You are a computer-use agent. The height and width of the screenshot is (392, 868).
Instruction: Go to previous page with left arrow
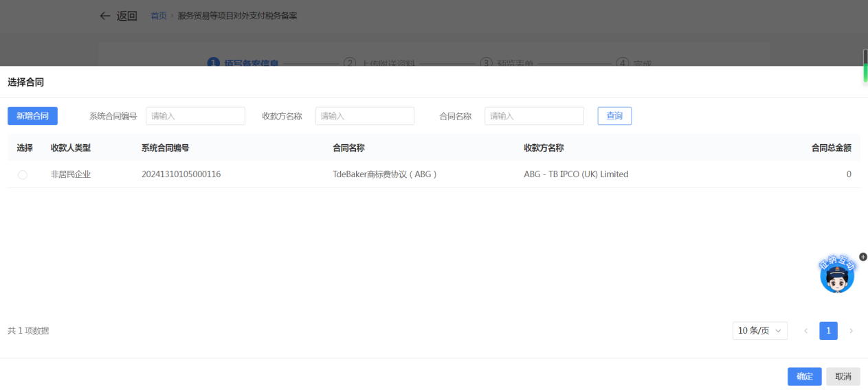(806, 331)
